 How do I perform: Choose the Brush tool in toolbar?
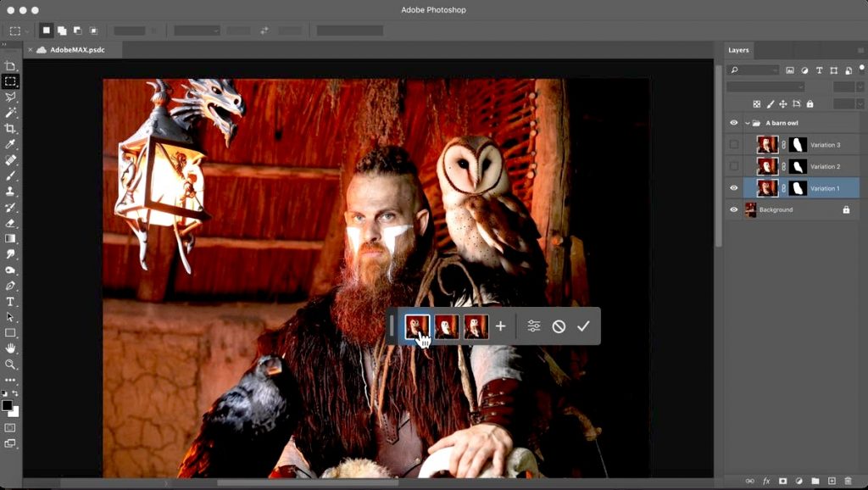point(11,177)
